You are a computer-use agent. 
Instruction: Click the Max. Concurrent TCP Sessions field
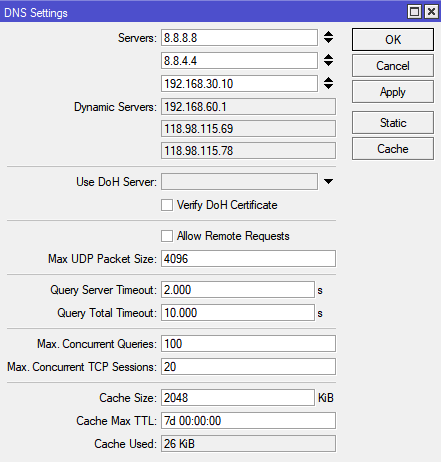[x=248, y=367]
